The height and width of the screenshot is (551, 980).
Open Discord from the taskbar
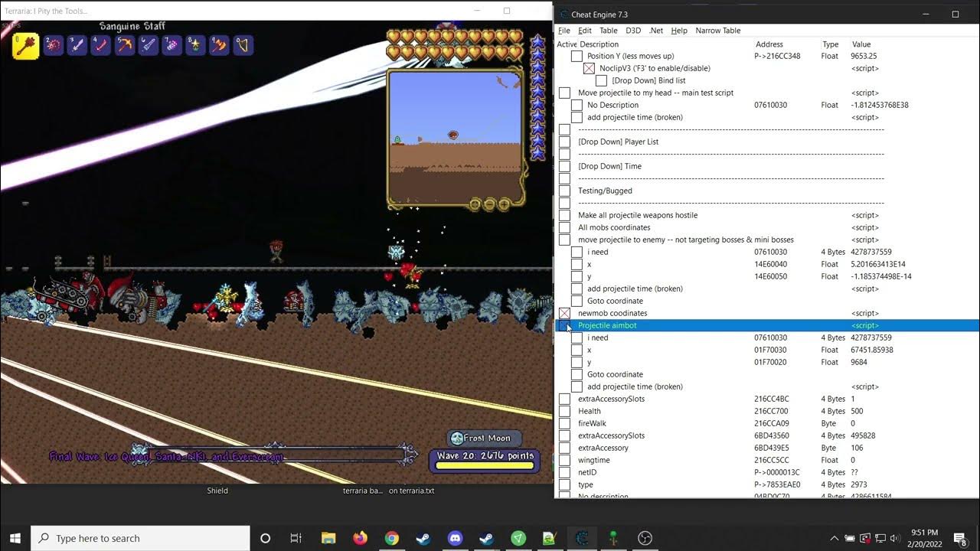[455, 538]
